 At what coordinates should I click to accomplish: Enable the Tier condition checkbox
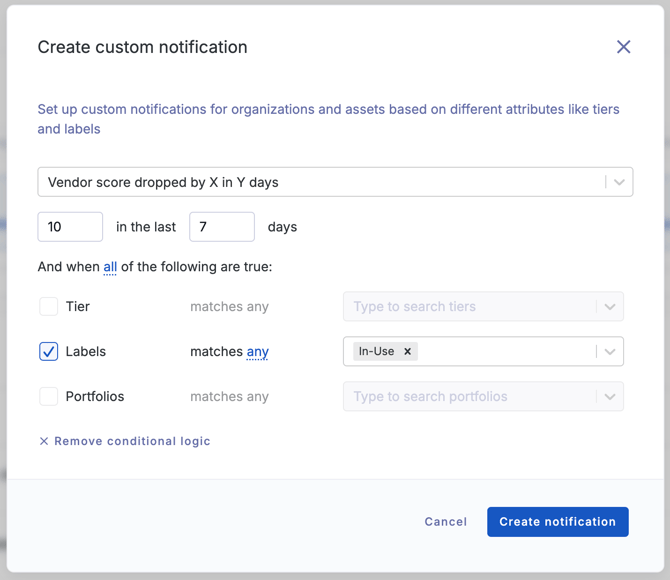coord(48,307)
